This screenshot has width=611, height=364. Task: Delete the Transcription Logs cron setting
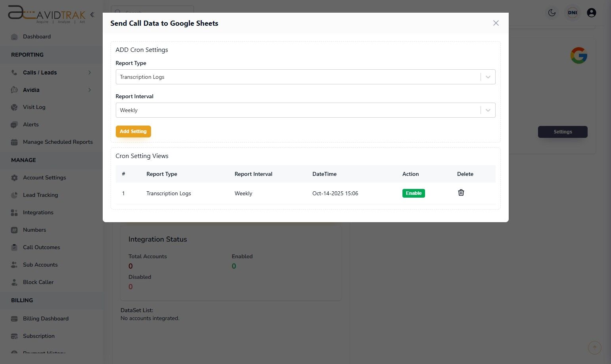(461, 193)
